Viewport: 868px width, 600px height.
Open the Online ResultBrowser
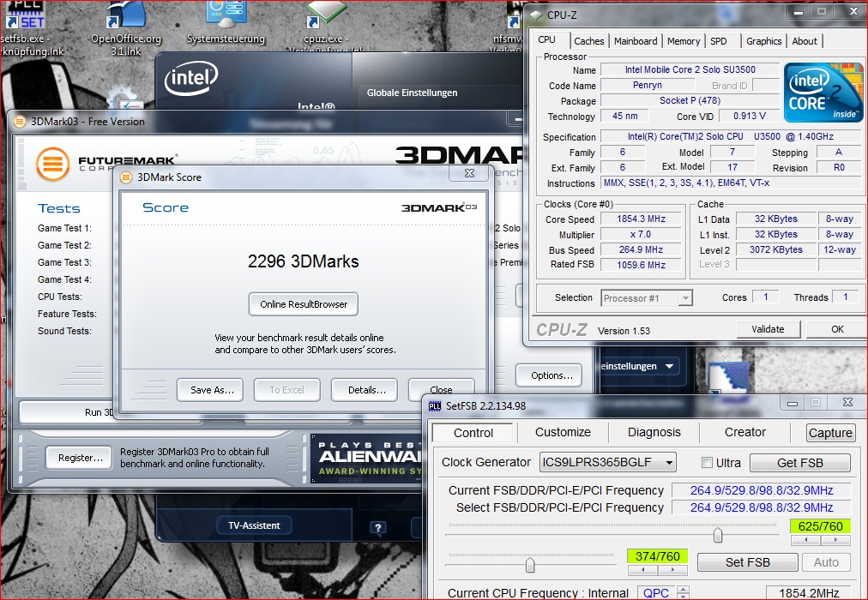coord(304,304)
